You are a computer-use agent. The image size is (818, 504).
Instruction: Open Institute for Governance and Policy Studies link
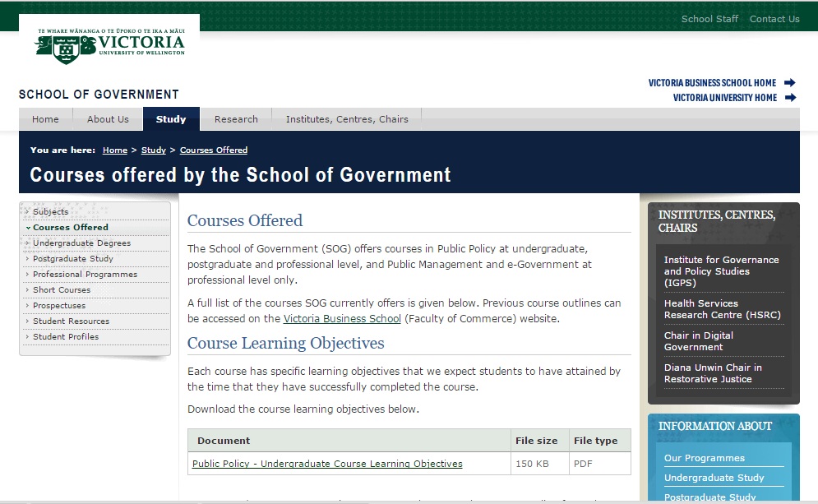(722, 271)
